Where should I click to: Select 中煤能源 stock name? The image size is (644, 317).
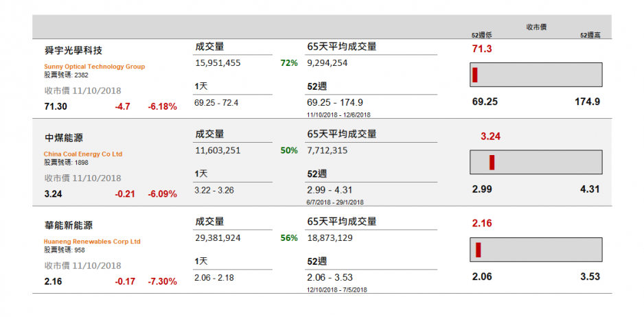coord(63,138)
